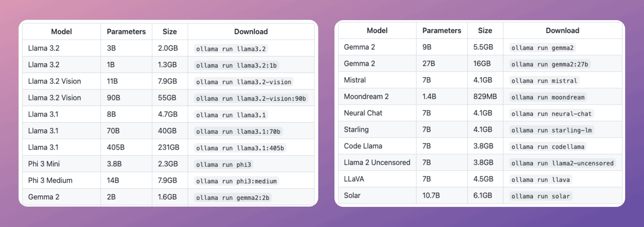The height and width of the screenshot is (227, 644).
Task: Select the 'ollama run gemma2:2b' command
Action: (x=233, y=197)
